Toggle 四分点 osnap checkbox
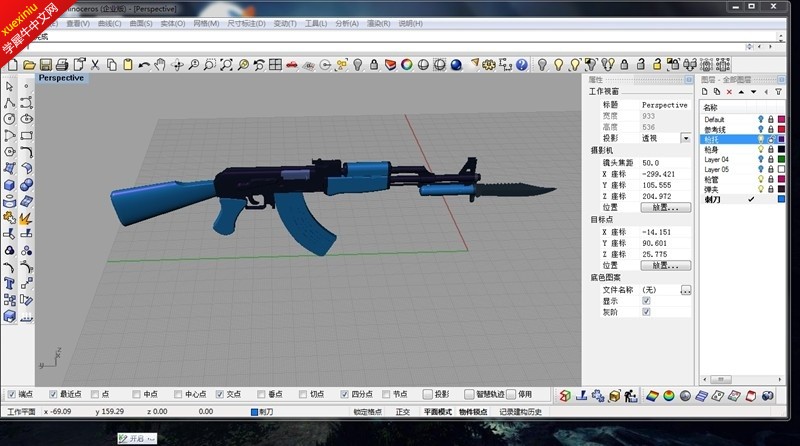This screenshot has width=800, height=446. tap(344, 394)
